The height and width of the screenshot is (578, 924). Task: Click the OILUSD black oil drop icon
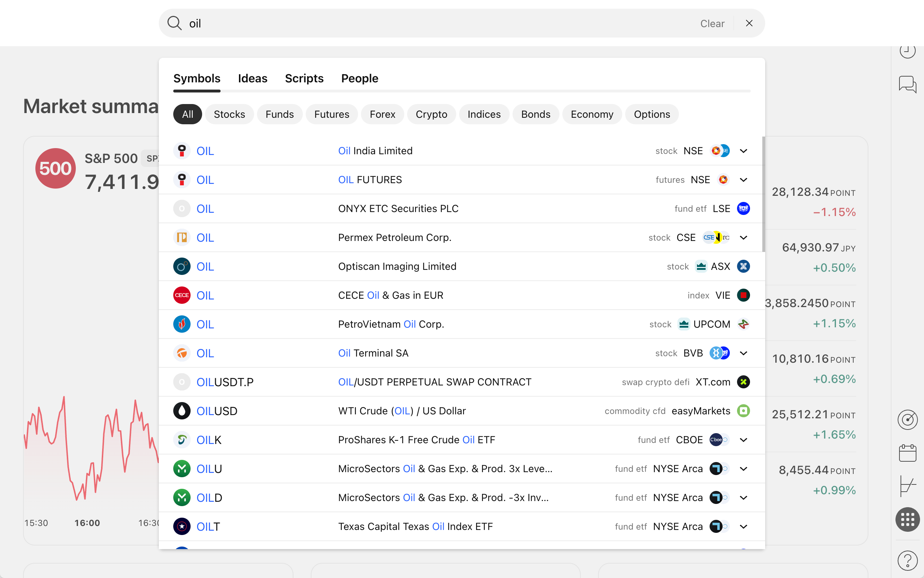coord(182,411)
